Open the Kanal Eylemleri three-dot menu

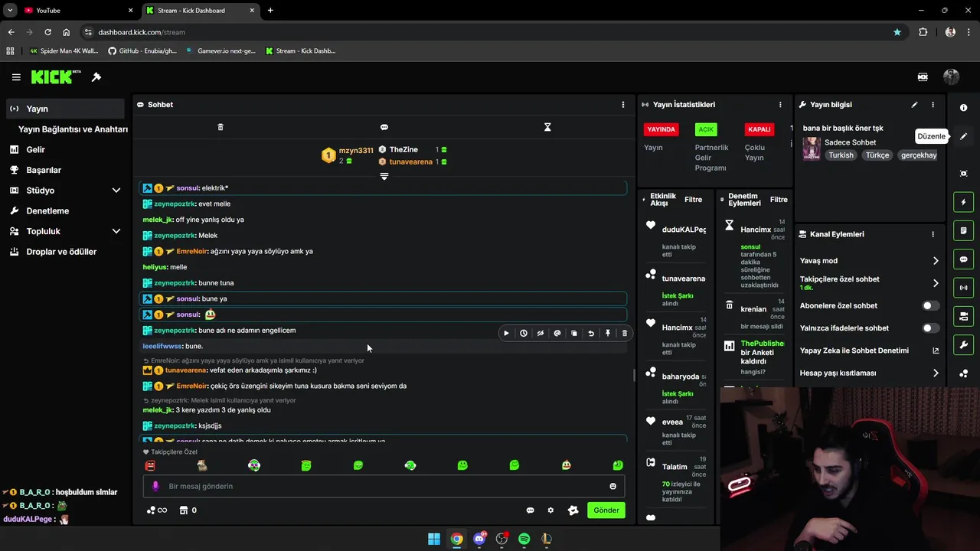(933, 234)
